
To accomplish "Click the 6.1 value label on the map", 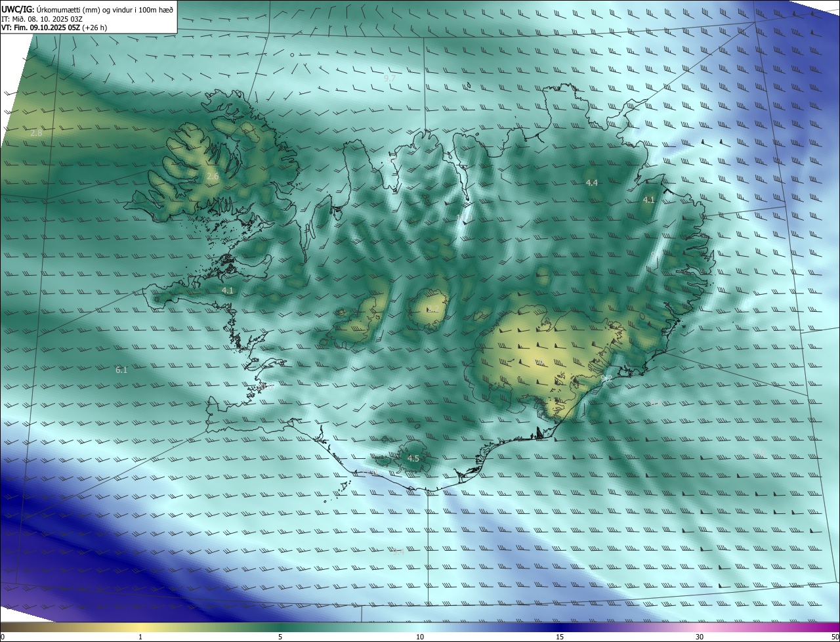I will (121, 370).
